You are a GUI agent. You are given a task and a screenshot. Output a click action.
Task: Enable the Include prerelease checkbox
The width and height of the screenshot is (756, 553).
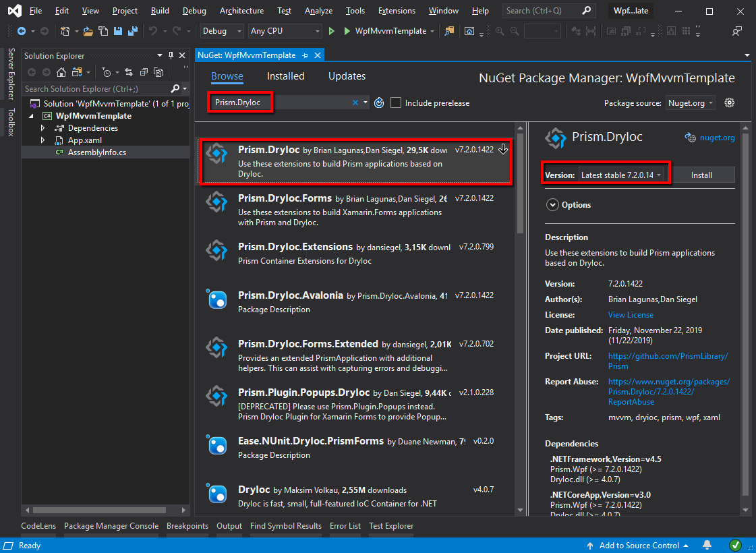coord(396,103)
